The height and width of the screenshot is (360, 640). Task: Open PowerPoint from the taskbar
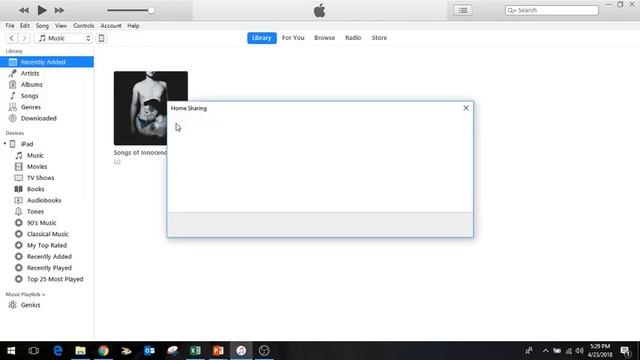[218, 351]
